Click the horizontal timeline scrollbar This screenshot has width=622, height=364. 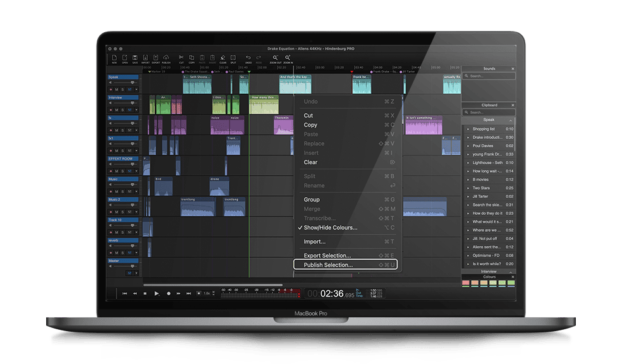212,285
